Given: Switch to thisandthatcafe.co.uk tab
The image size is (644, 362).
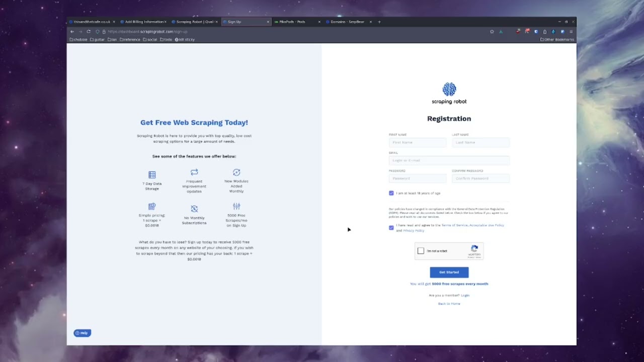Looking at the screenshot, I should coord(92,22).
